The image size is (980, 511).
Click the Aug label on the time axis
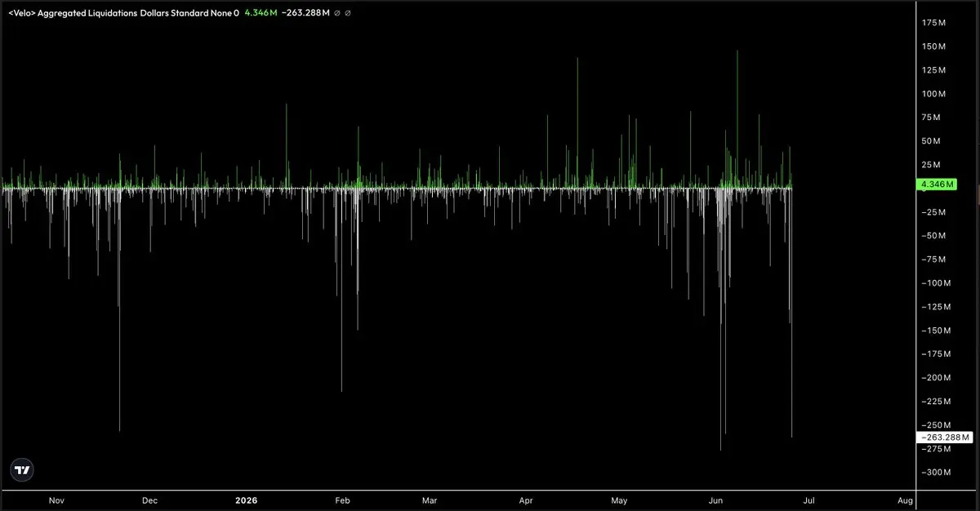point(905,500)
